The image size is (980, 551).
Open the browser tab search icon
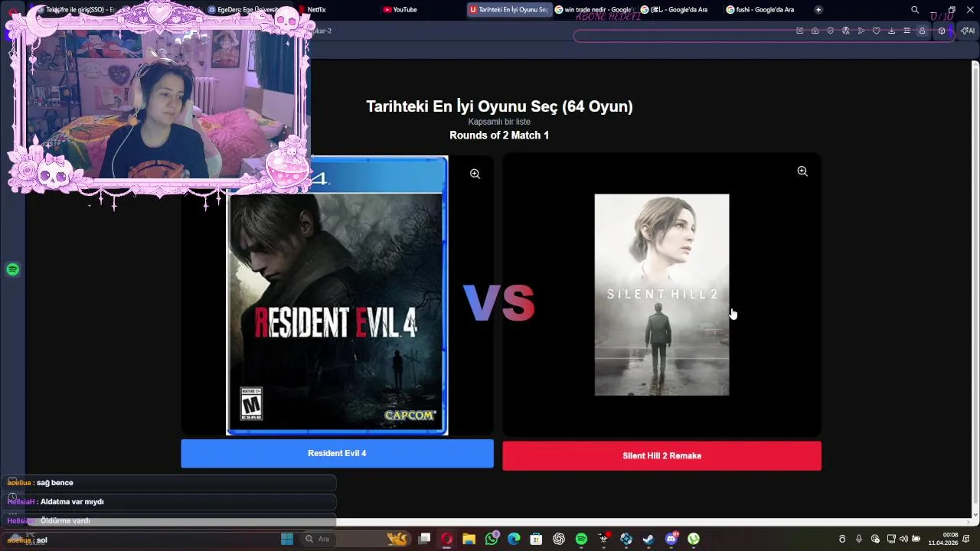point(915,10)
